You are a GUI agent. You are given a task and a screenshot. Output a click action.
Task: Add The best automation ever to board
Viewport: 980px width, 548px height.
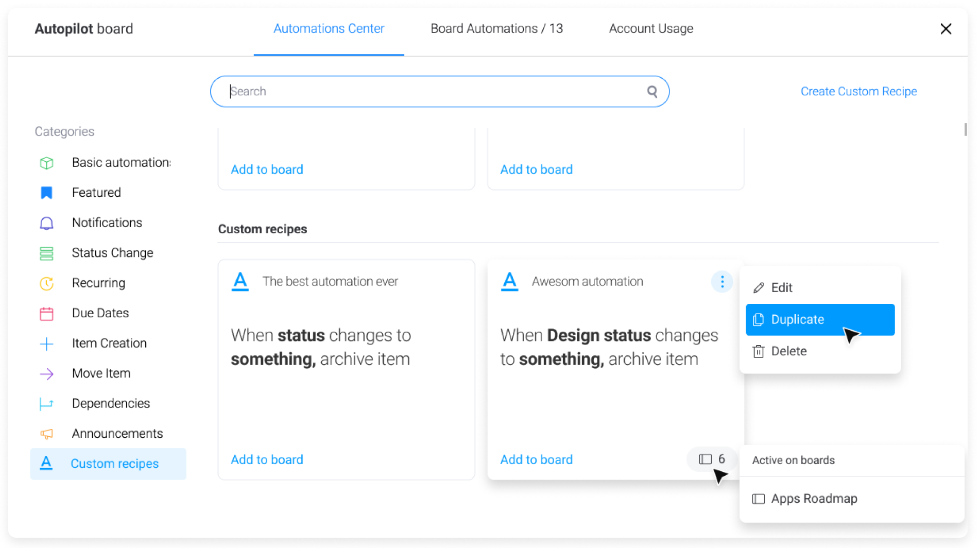coord(267,459)
